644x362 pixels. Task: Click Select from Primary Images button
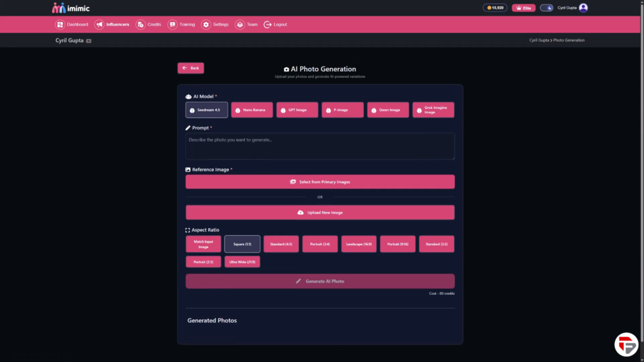click(319, 182)
